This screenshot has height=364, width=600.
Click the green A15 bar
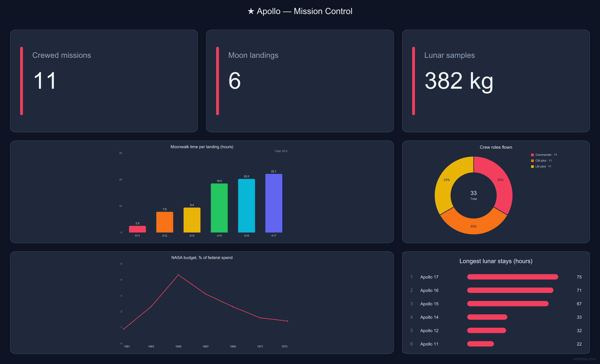219,208
